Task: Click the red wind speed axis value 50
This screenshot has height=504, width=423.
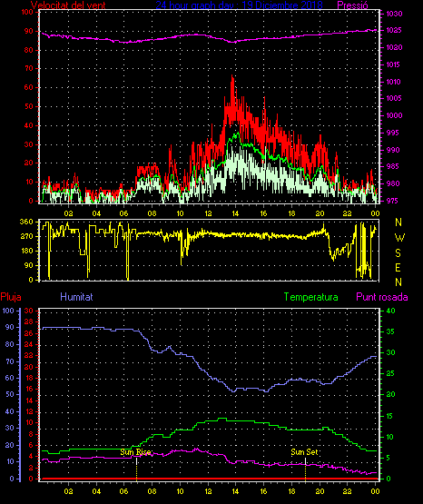Action: [29, 106]
